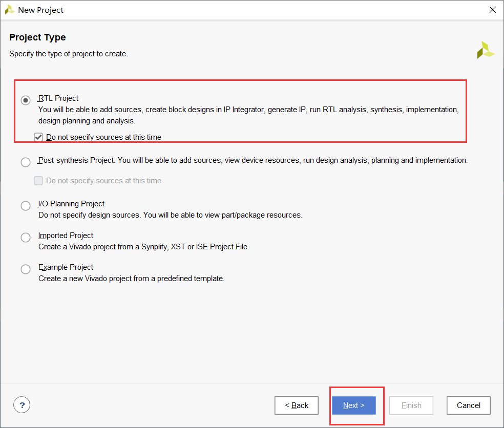Click the 'Create a new Vivado project from a predefined template.' description

coord(132,279)
